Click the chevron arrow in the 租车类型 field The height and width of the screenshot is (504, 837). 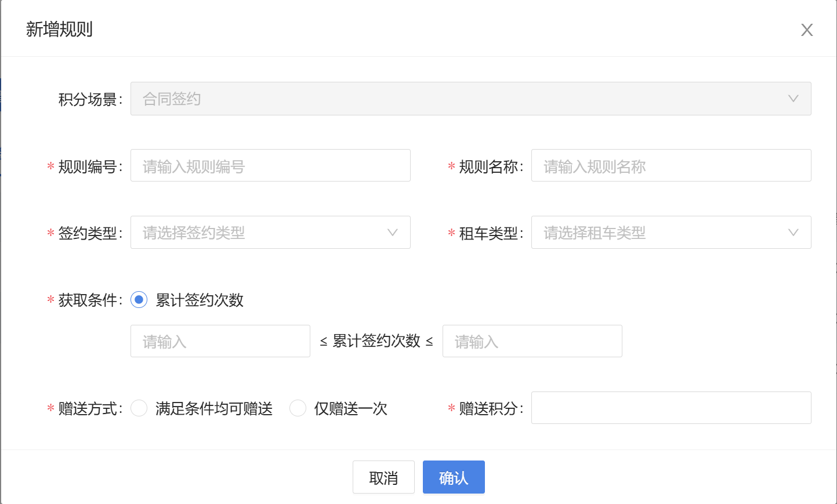click(x=793, y=233)
